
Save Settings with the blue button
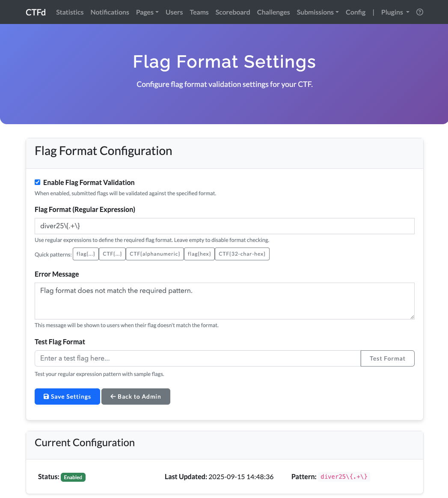(67, 397)
